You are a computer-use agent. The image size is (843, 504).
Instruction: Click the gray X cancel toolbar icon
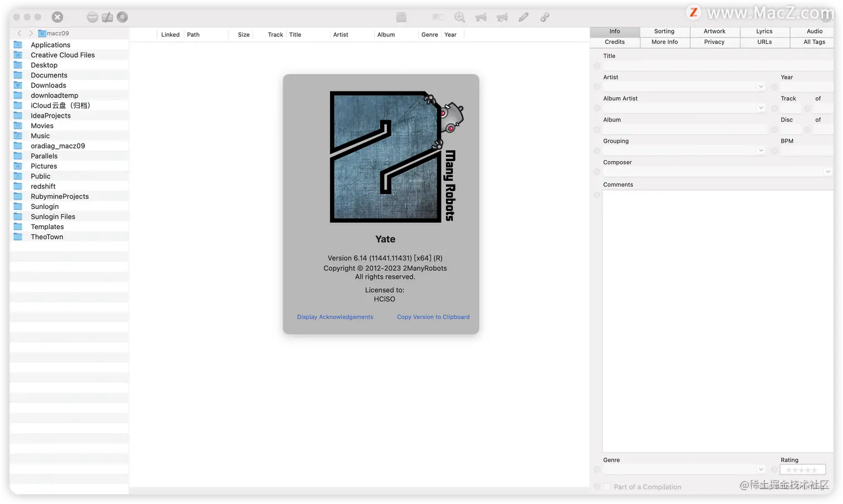tap(57, 17)
